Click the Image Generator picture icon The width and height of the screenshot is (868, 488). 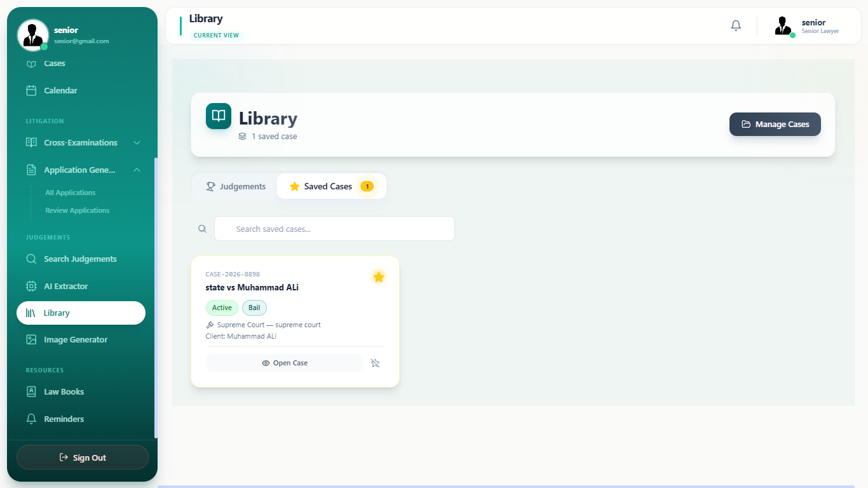(x=31, y=339)
